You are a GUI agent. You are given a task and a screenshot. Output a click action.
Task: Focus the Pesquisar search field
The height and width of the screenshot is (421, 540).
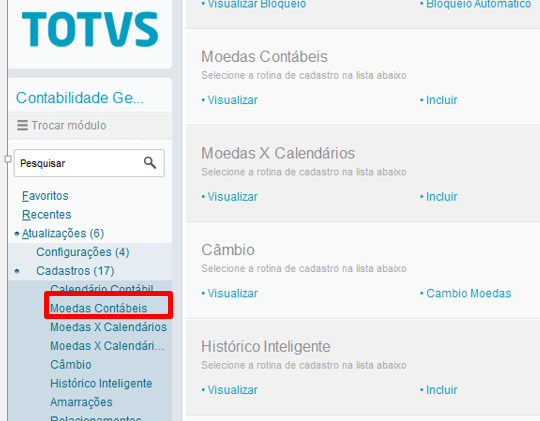[x=89, y=163]
